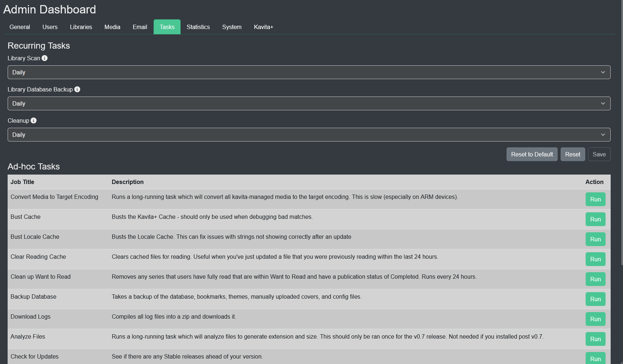Run the Clear Reading Cache task

(595, 259)
